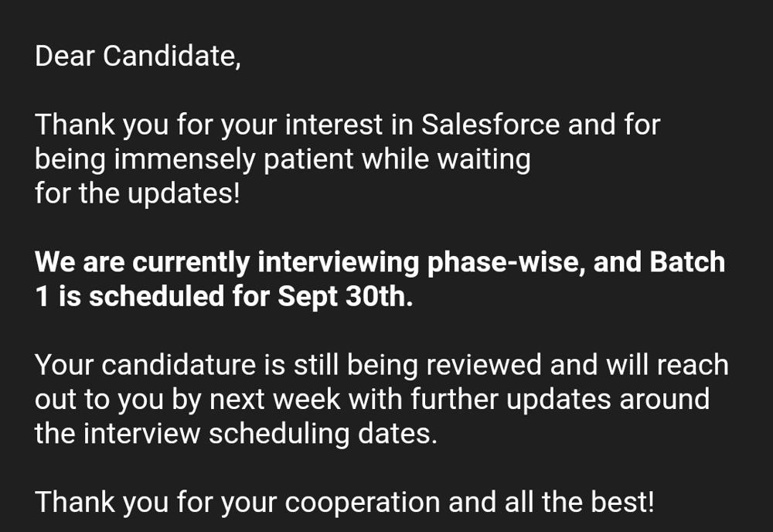
Task: Click the word "patient" in the email
Action: click(x=308, y=159)
